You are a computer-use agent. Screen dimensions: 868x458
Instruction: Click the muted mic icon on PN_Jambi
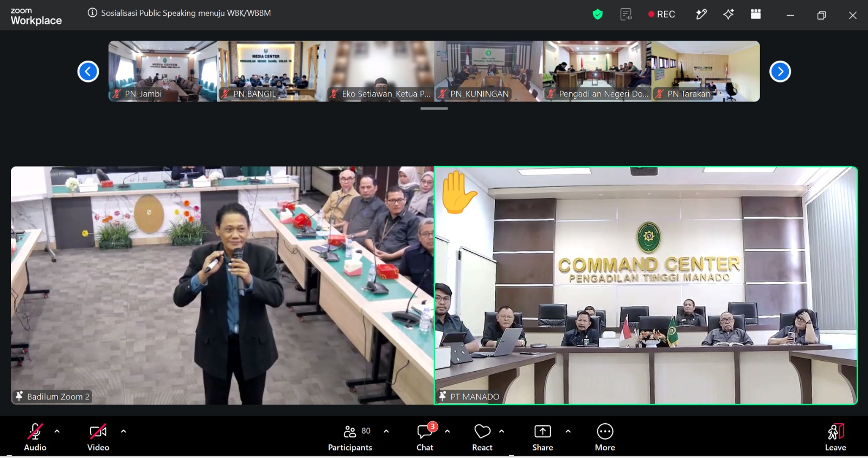(117, 94)
